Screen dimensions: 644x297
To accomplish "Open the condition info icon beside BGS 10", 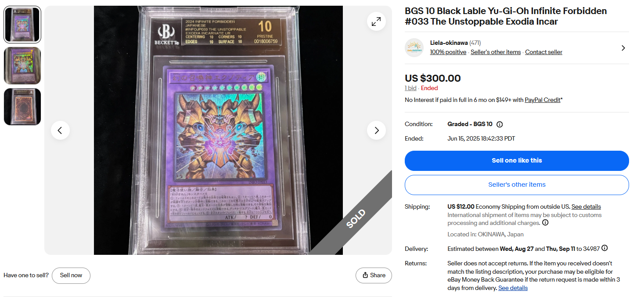I will point(500,124).
